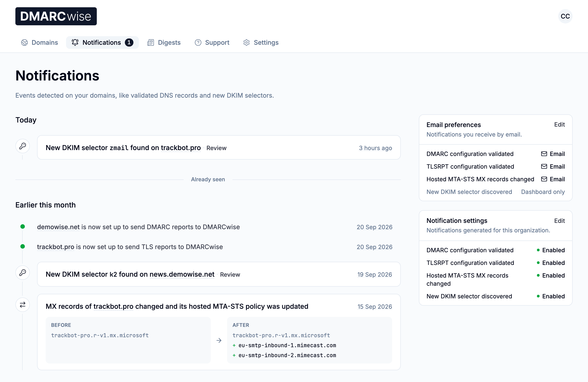Open the Support tab
The image size is (588, 382).
(212, 42)
